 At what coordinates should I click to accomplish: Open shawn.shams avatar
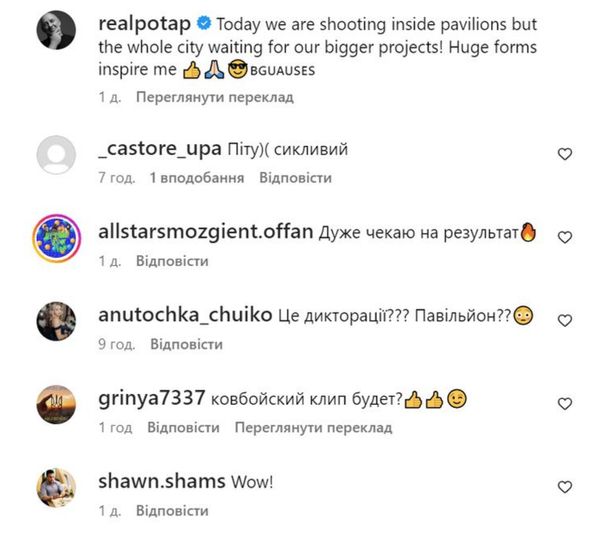[58, 488]
